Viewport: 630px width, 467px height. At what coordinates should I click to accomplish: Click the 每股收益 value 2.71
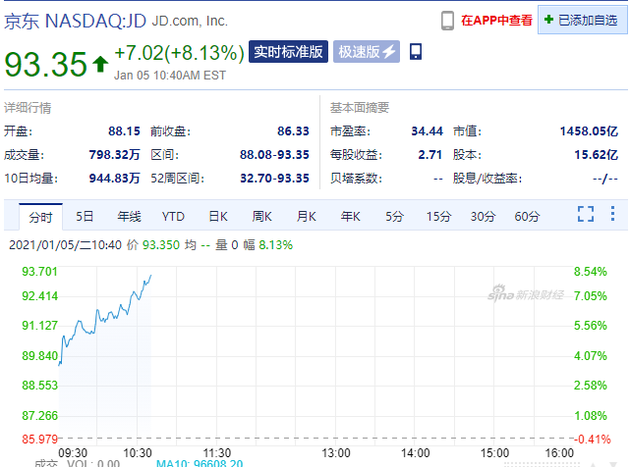430,155
